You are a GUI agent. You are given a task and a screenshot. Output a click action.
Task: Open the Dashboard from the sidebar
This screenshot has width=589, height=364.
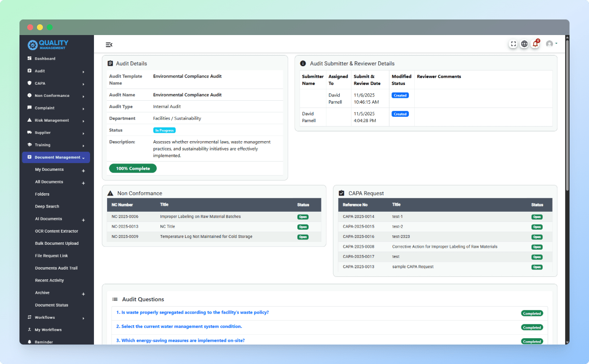[46, 58]
